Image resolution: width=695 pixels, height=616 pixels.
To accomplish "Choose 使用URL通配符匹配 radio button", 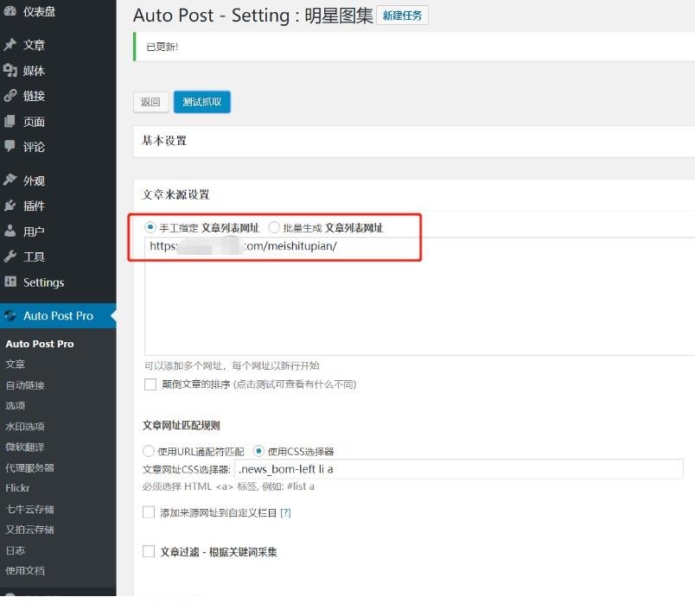I will tap(148, 451).
